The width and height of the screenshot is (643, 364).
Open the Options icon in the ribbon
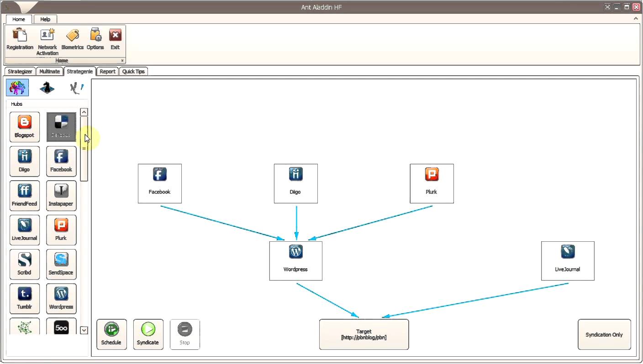(x=95, y=39)
